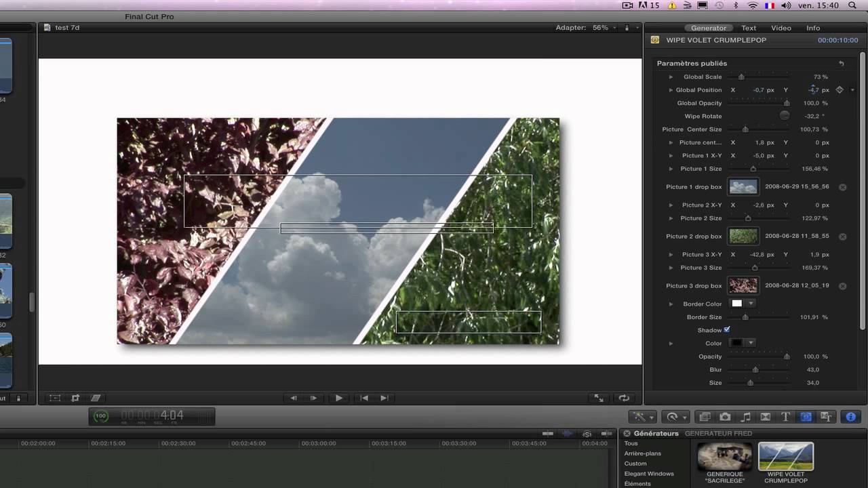Play the clip in the viewer
The width and height of the screenshot is (868, 488).
(x=339, y=398)
